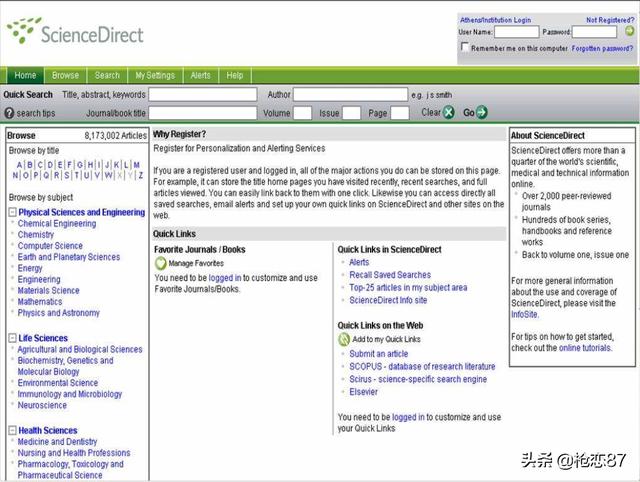Screen dimensions: 640x482
Task: Tick Remember me on this computer
Action: (x=464, y=47)
